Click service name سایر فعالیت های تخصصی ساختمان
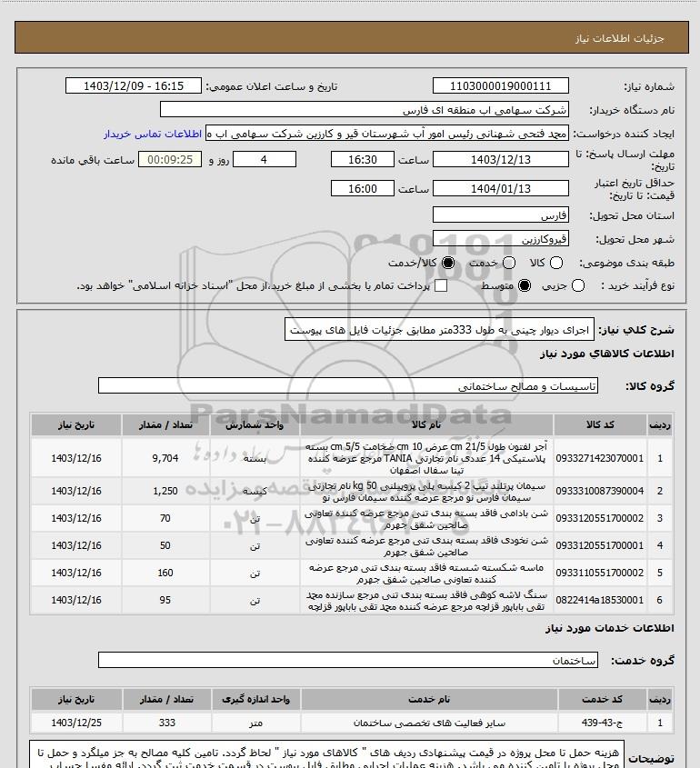Screen dimensions: 700x768 pyautogui.click(x=429, y=723)
